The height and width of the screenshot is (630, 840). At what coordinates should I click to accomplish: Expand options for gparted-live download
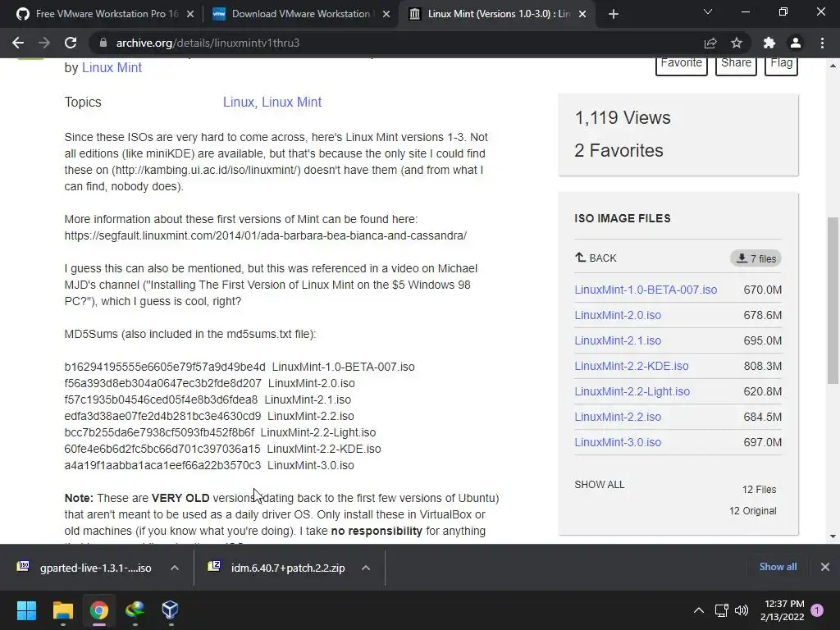174,568
